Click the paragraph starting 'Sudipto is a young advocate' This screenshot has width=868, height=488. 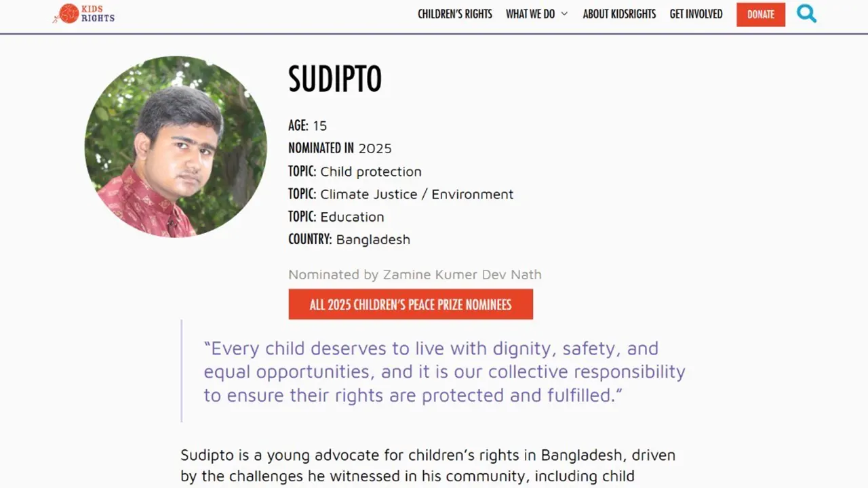(427, 466)
